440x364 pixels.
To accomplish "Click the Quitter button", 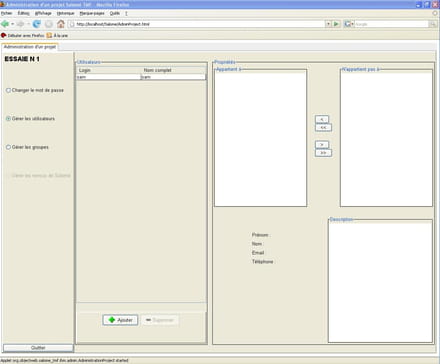I will click(x=38, y=348).
